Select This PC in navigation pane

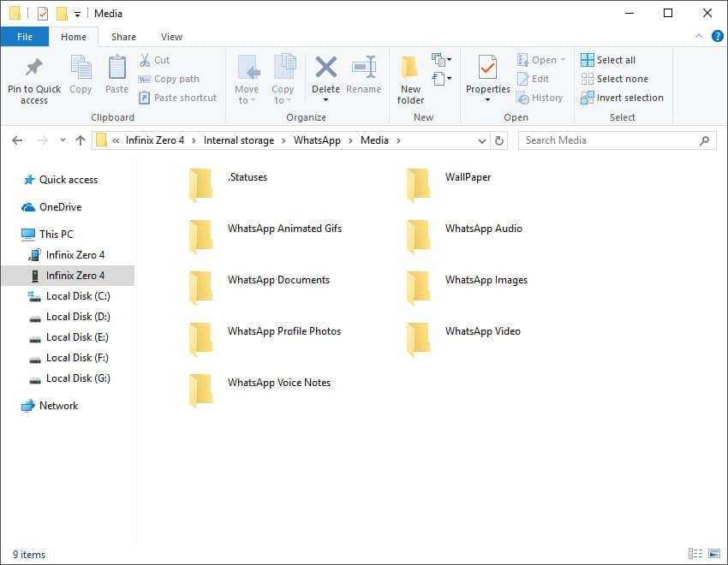point(57,235)
